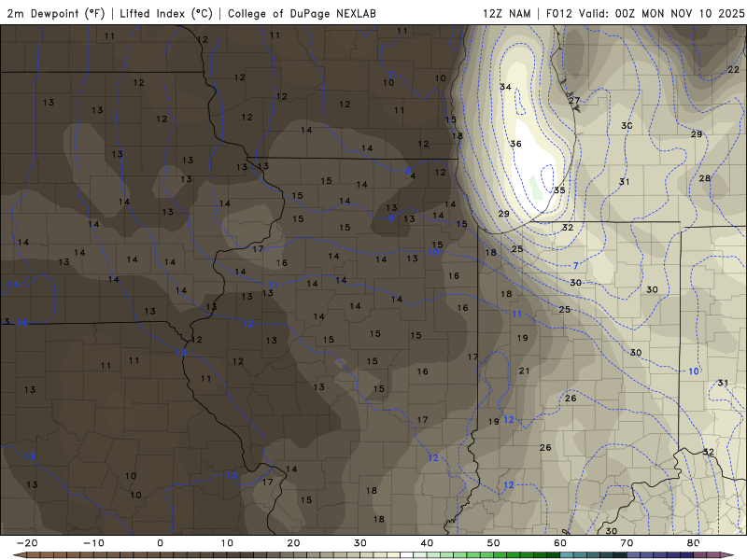This screenshot has width=747, height=560.
Task: Click the 60 label on the color scale
Action: tap(560, 543)
